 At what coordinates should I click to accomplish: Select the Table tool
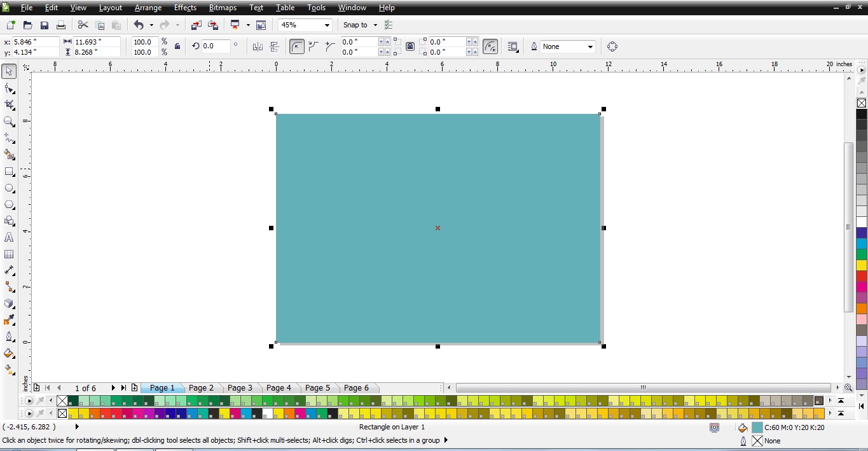click(9, 254)
